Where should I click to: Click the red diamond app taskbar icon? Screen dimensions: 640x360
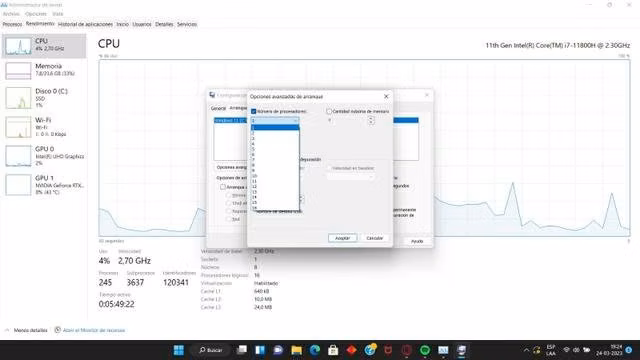click(x=351, y=350)
